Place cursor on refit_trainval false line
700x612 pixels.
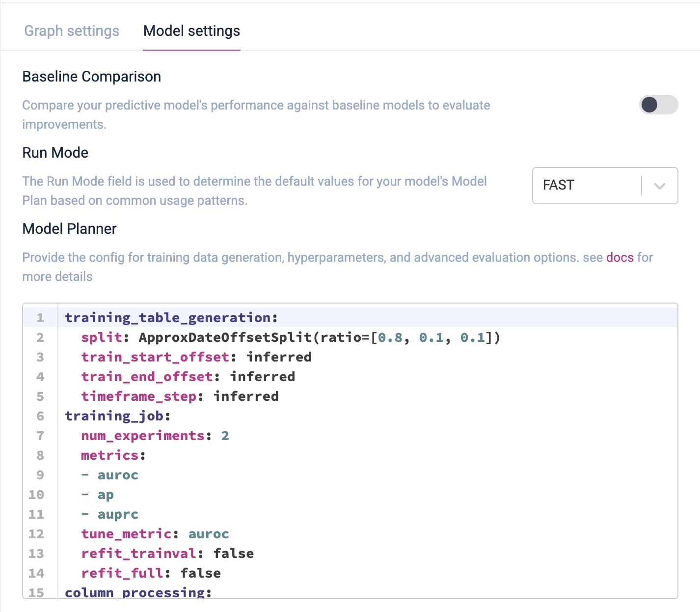167,554
